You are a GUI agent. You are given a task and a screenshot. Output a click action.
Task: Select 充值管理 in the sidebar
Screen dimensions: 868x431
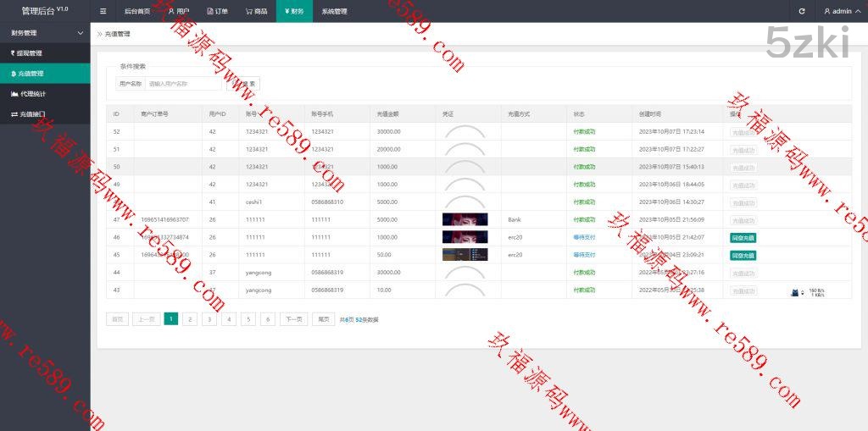31,74
